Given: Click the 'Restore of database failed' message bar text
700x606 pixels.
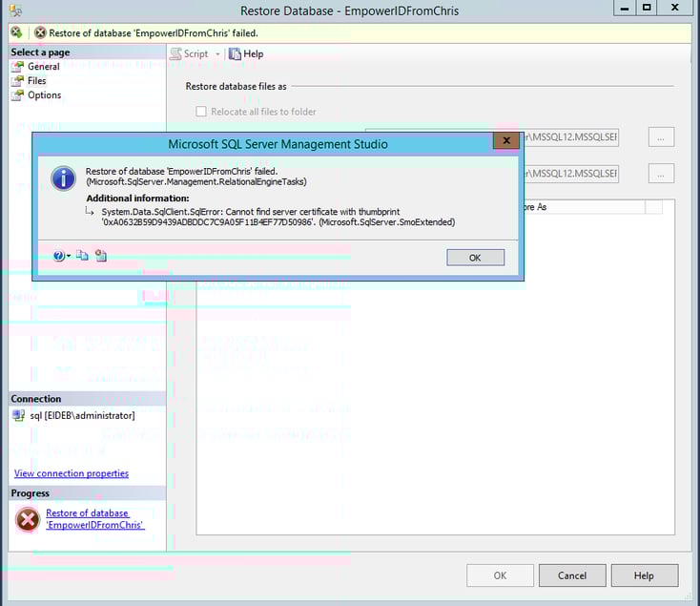Looking at the screenshot, I should point(154,33).
